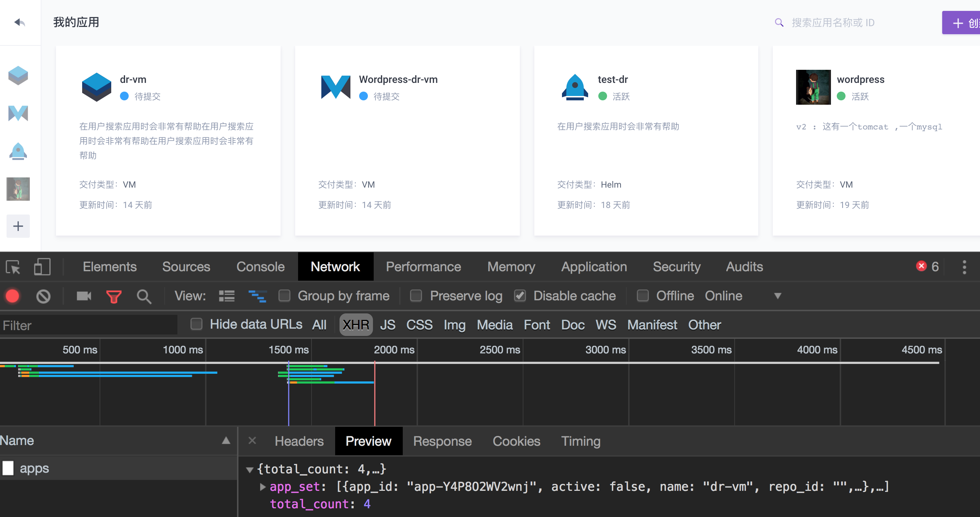Search network requests with the magnifier icon
The height and width of the screenshot is (517, 980).
pyautogui.click(x=144, y=296)
